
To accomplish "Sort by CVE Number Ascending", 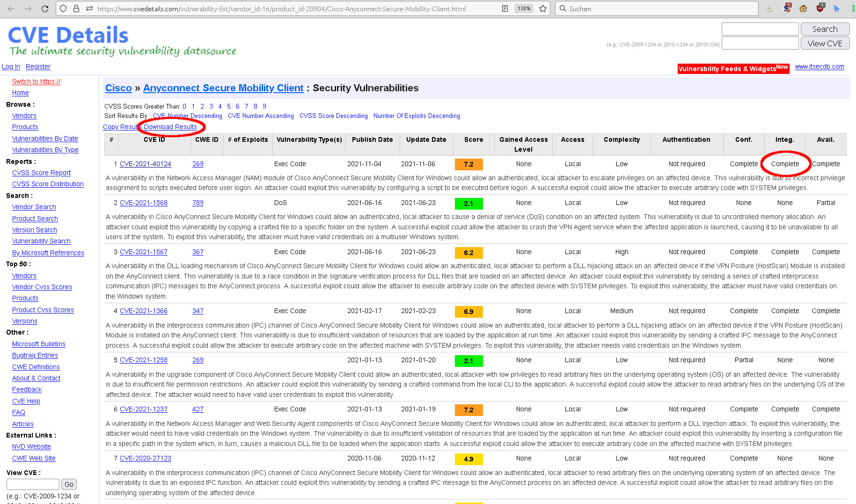I will pyautogui.click(x=261, y=116).
